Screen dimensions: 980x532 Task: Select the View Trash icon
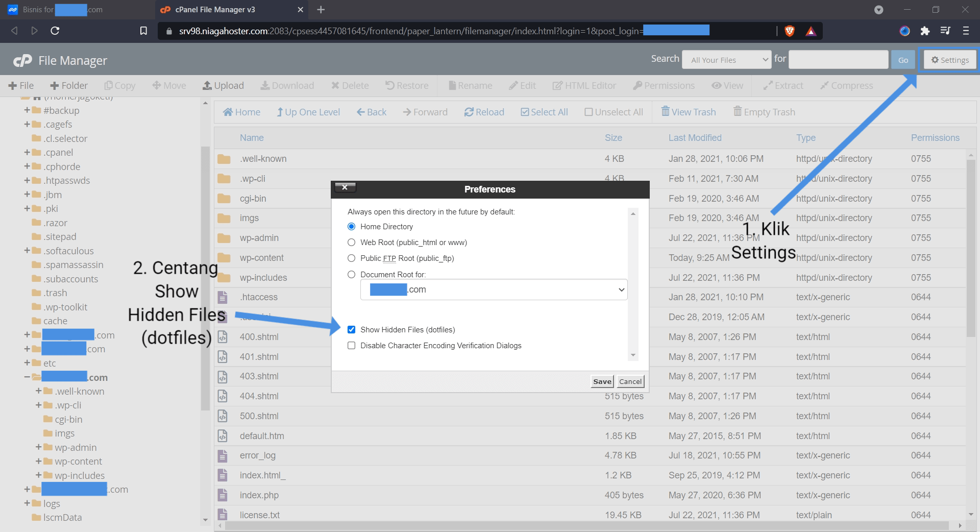pos(688,111)
